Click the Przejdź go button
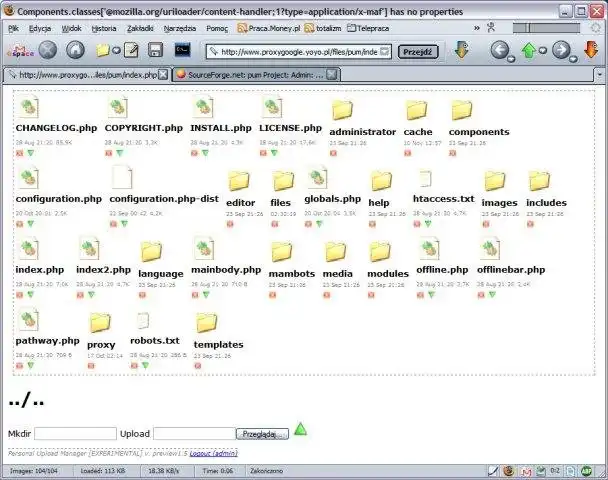The image size is (608, 480). tap(418, 52)
